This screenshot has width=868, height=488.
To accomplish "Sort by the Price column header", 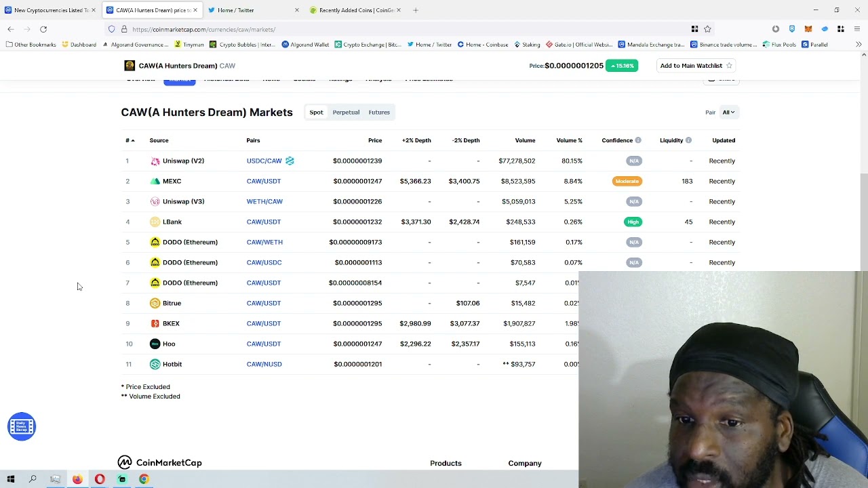I will (x=375, y=140).
